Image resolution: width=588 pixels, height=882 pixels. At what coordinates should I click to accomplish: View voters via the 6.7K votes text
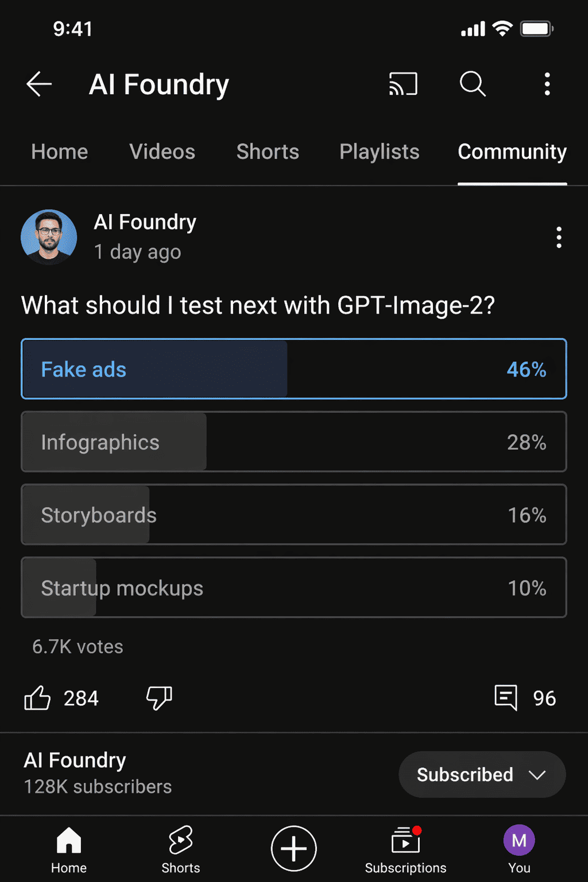(x=78, y=647)
